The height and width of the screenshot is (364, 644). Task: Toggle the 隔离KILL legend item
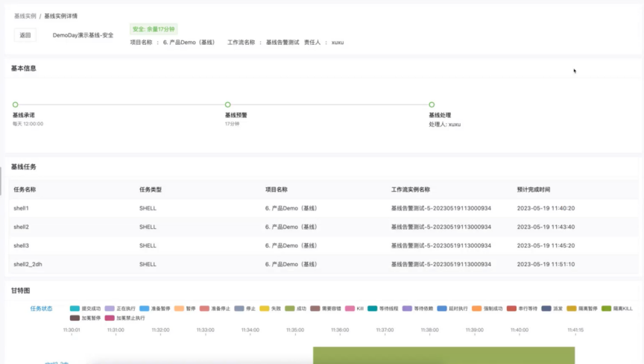[617, 309]
